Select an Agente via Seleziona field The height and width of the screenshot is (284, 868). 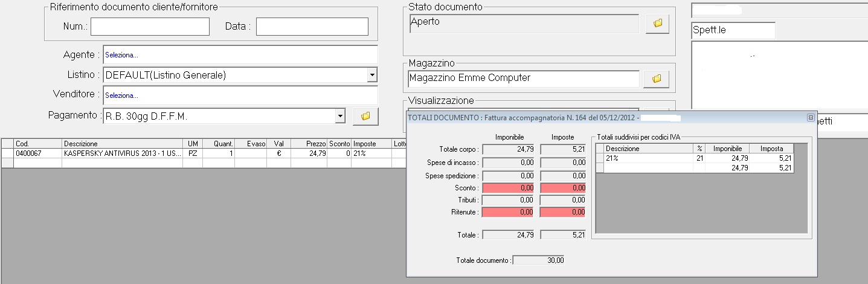click(240, 54)
